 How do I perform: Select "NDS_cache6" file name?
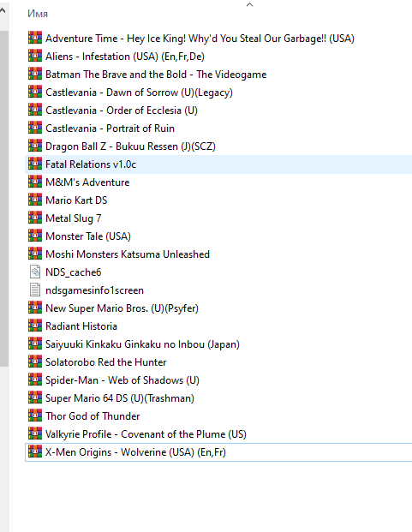[74, 272]
